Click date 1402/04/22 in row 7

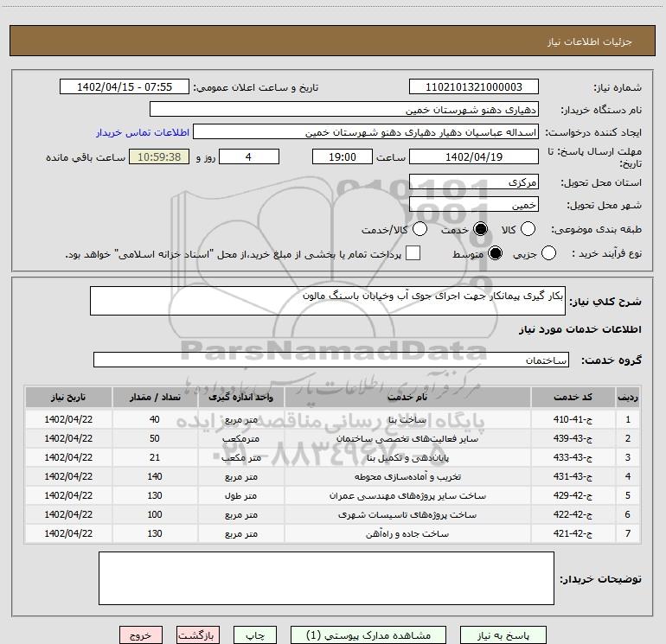point(68,533)
